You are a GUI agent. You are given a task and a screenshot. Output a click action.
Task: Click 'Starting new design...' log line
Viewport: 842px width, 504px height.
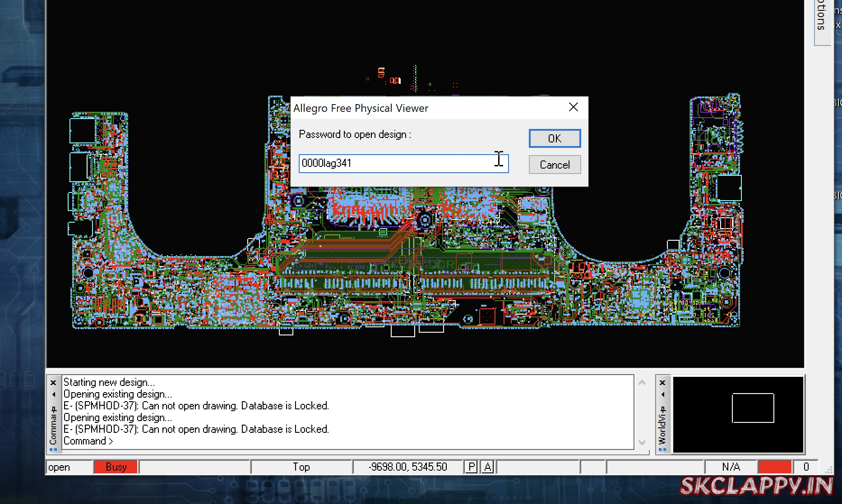click(109, 382)
